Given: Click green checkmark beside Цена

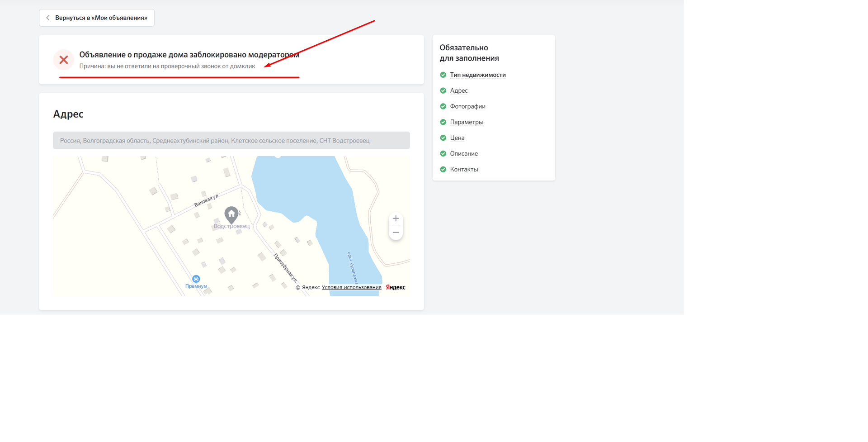Looking at the screenshot, I should pyautogui.click(x=443, y=138).
